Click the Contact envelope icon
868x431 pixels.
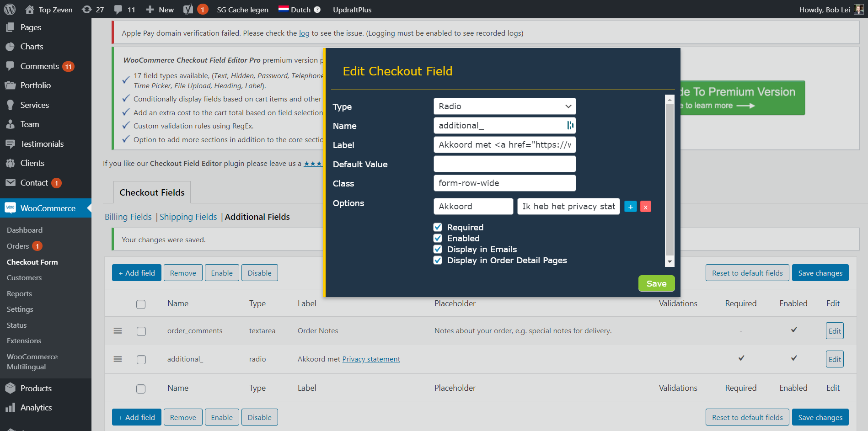click(10, 183)
